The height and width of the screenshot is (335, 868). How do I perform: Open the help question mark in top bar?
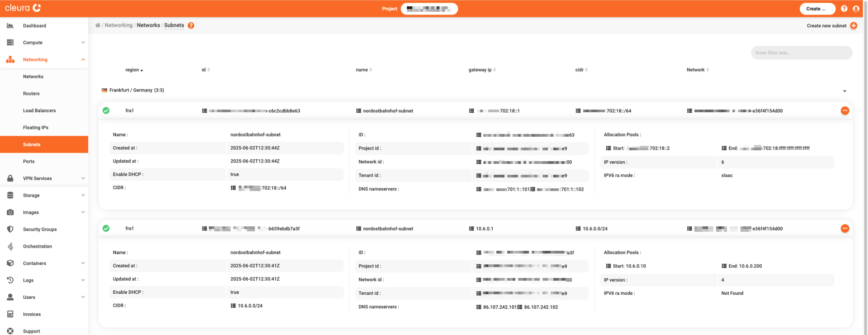tap(844, 9)
